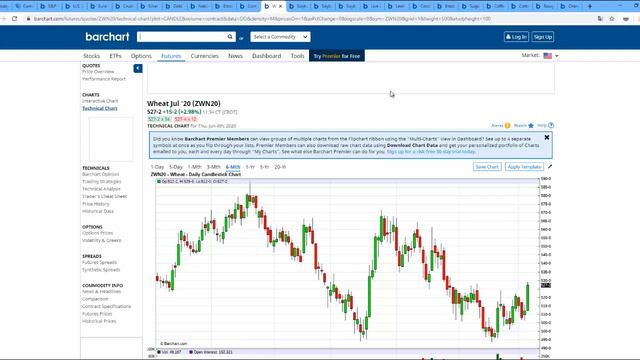640x360 pixels.
Task: Click the search magnifier icon
Action: pyautogui.click(x=230, y=37)
